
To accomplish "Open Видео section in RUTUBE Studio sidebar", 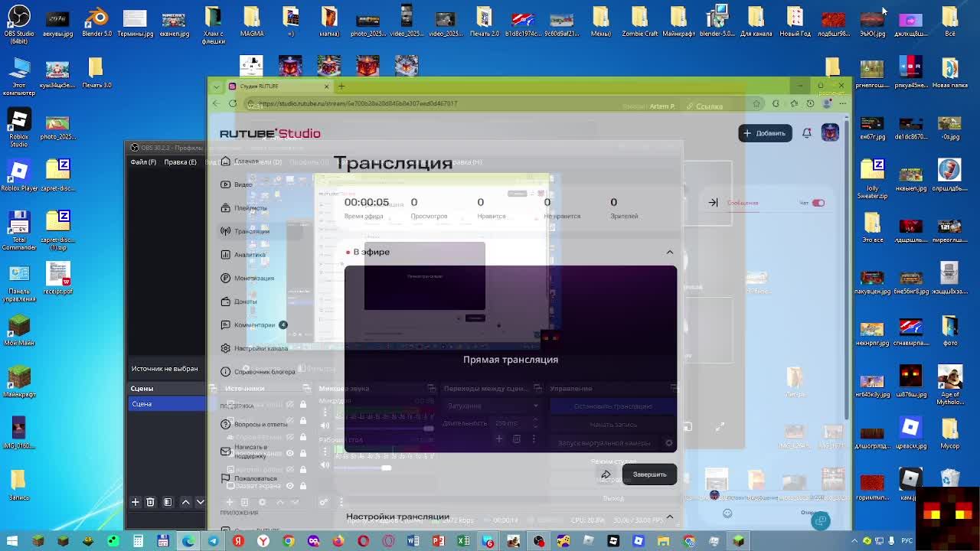I will coord(237,184).
